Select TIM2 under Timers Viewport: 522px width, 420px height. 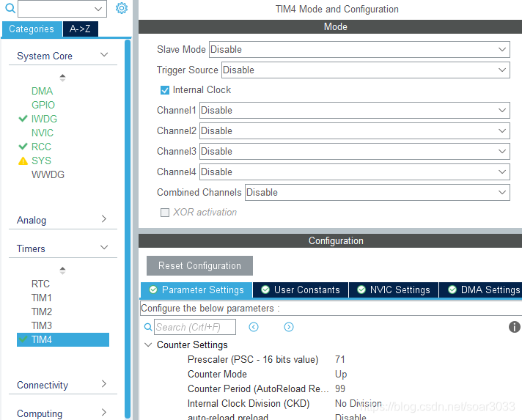[x=42, y=312]
